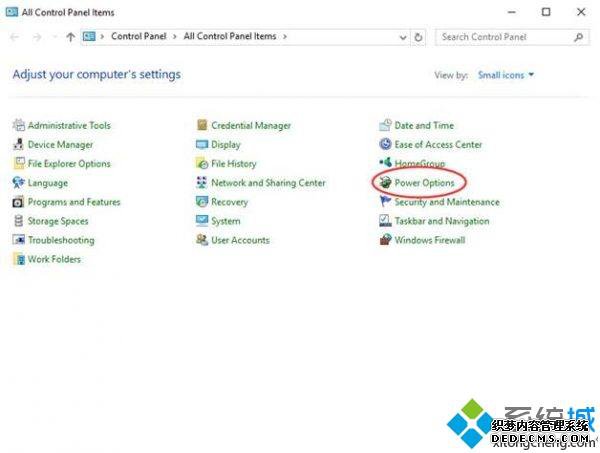Screen dimensions: 600x453
Task: Click the Date and Time icon
Action: click(385, 125)
